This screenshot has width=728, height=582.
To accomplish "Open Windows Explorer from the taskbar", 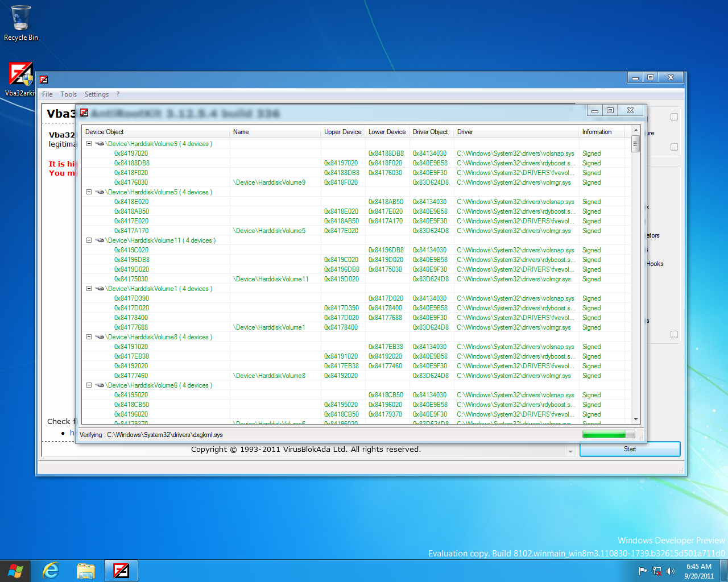I will (x=86, y=571).
